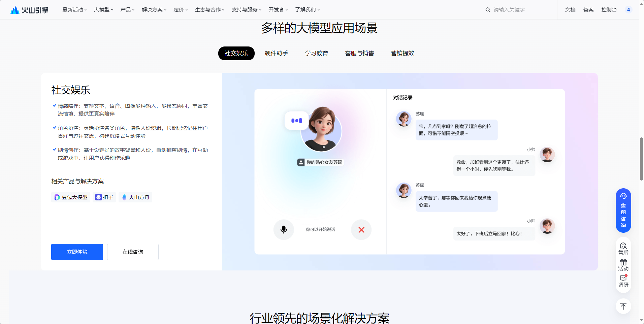Expand 生态与合作 menu

[x=210, y=10]
